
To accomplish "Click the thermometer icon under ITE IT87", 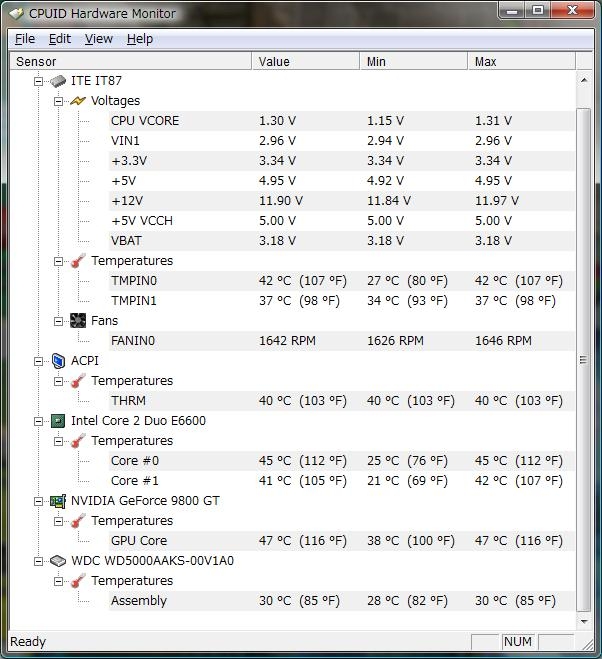I will pyautogui.click(x=78, y=261).
